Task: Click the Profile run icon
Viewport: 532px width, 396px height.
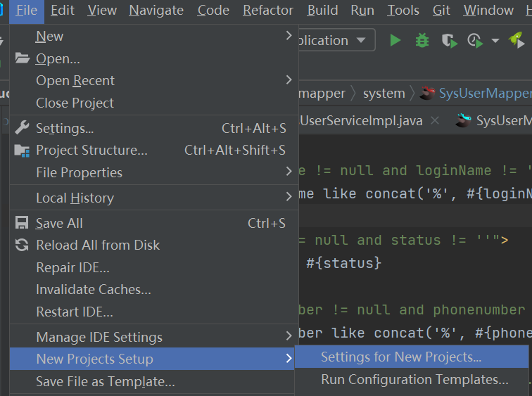Action: point(475,40)
